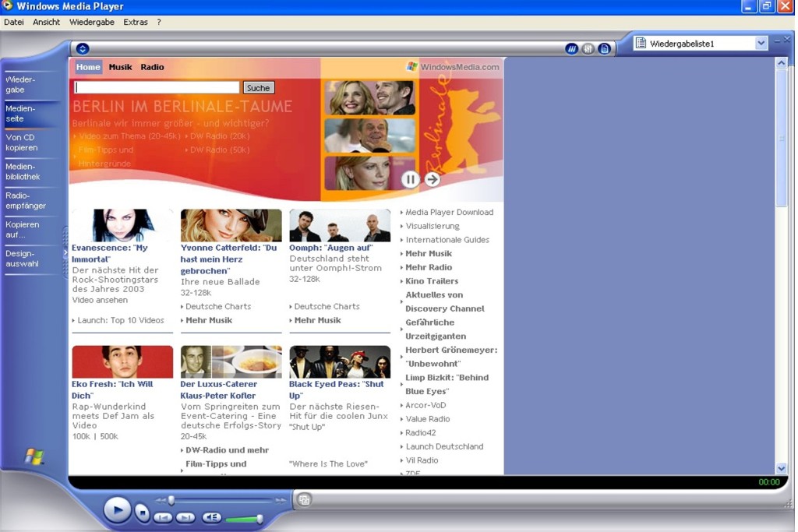This screenshot has width=798, height=532.
Task: Open the Internationale Guides link
Action: click(447, 240)
